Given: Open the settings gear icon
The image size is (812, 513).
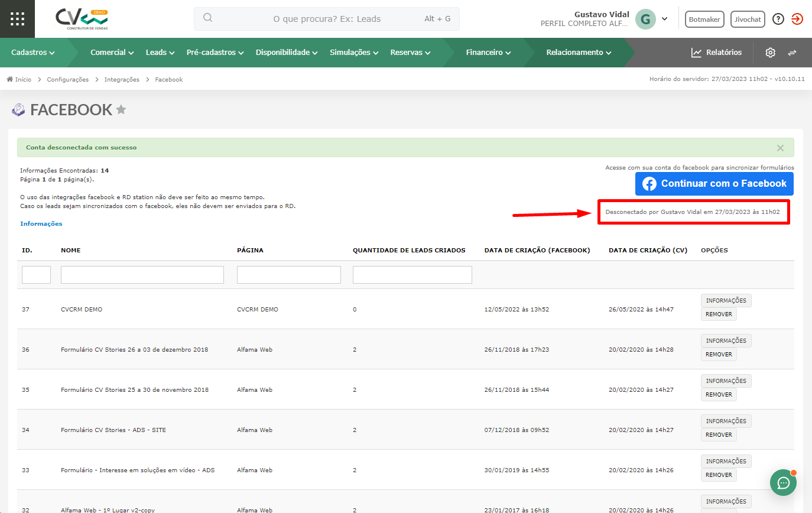Looking at the screenshot, I should (x=770, y=53).
